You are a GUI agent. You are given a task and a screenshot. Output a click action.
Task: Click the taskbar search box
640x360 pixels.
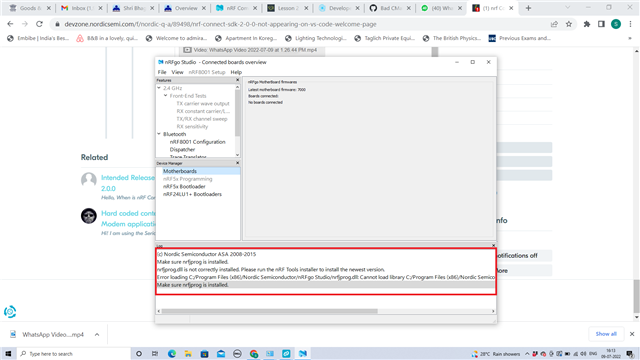73,353
